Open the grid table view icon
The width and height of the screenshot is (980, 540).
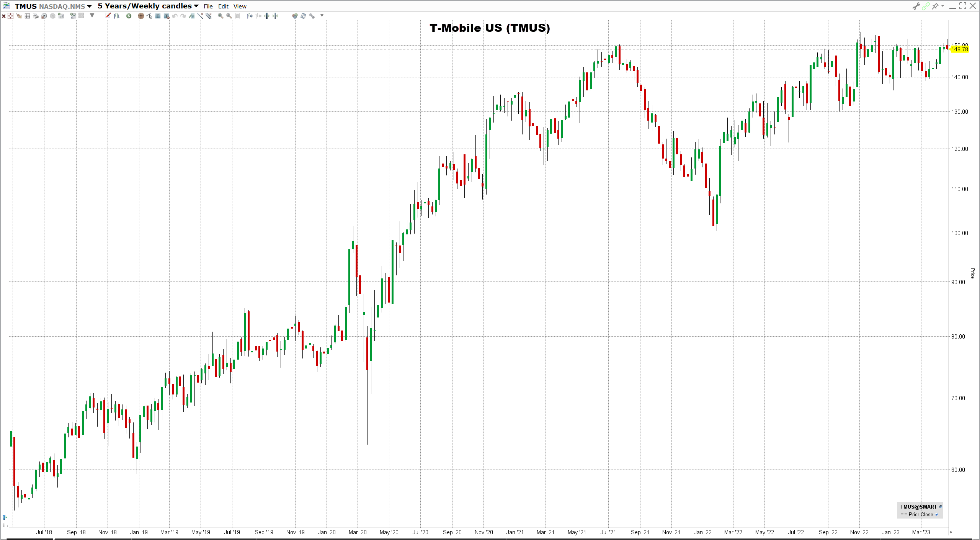[27, 16]
